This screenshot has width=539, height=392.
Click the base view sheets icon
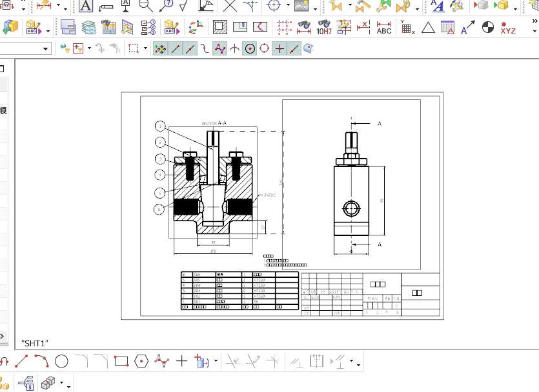click(x=68, y=27)
